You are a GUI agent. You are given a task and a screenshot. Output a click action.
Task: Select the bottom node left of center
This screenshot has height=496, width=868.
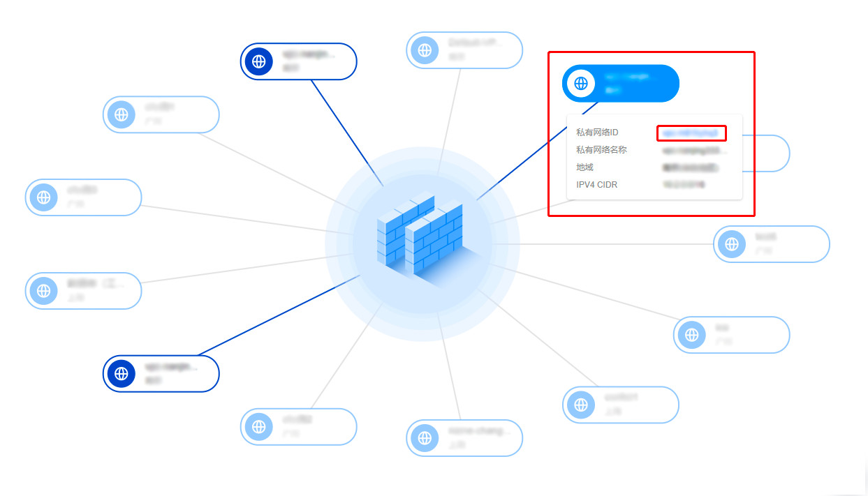(299, 427)
